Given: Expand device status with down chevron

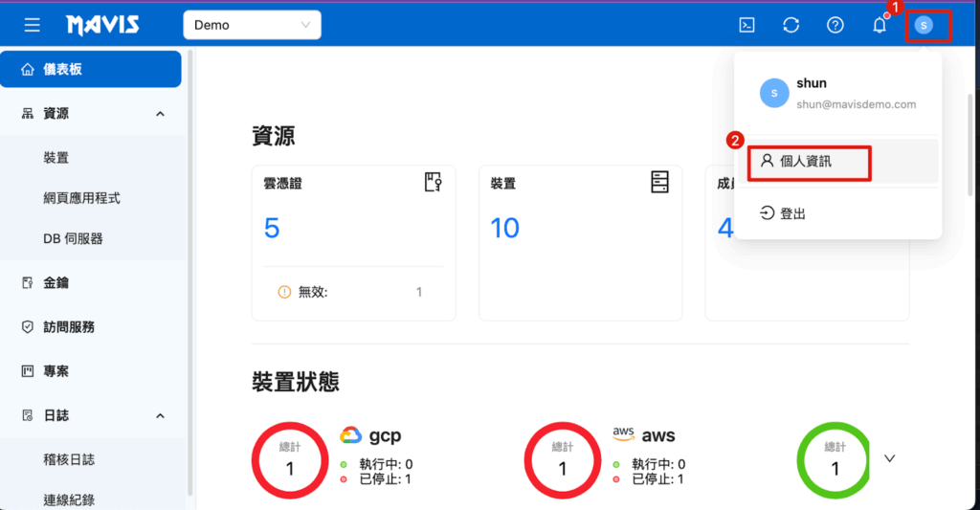Looking at the screenshot, I should click(889, 458).
